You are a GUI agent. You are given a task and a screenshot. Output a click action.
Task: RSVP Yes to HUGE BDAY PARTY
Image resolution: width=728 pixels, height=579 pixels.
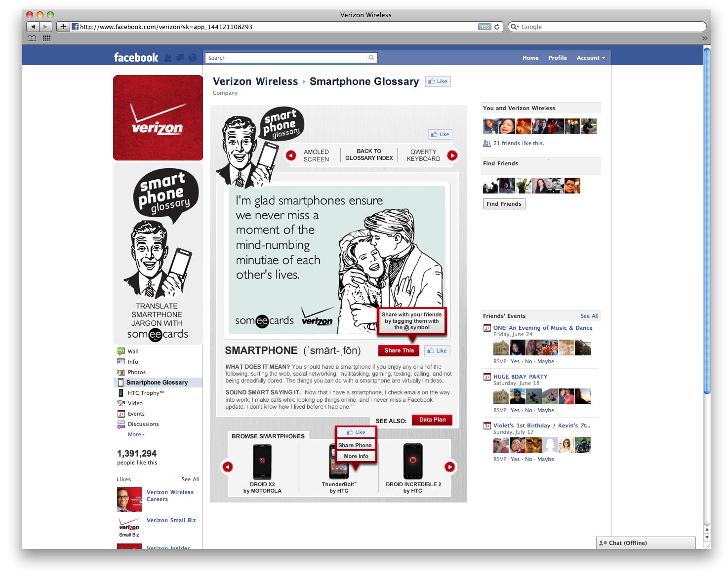click(x=515, y=410)
